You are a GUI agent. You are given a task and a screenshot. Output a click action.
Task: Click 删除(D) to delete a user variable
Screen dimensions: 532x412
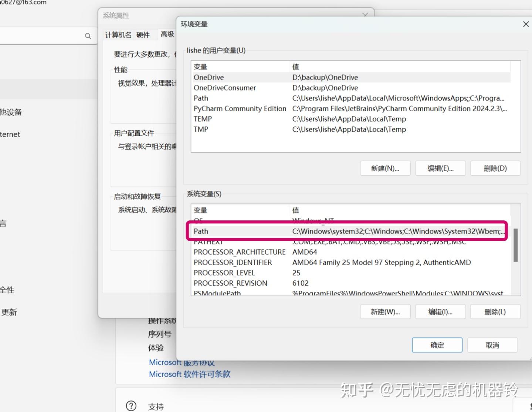tap(495, 168)
